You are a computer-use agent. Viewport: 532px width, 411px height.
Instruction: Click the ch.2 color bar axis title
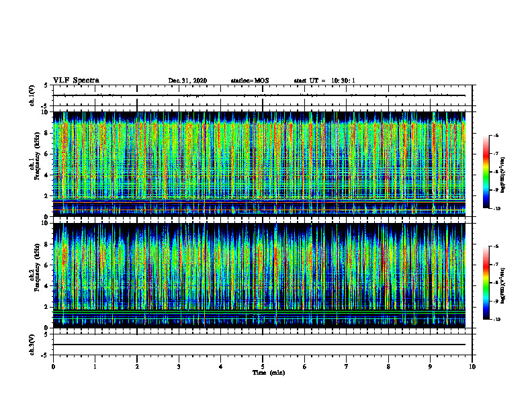[503, 286]
